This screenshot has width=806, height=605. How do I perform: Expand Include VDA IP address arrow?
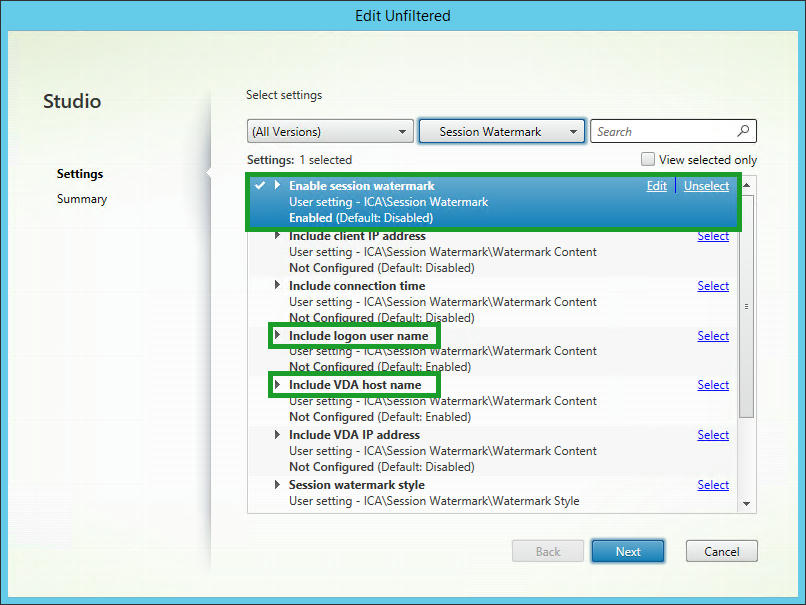[x=278, y=435]
